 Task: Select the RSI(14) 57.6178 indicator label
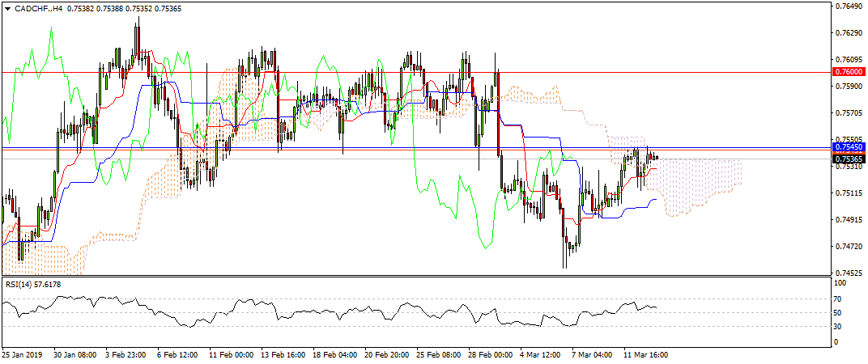point(32,284)
